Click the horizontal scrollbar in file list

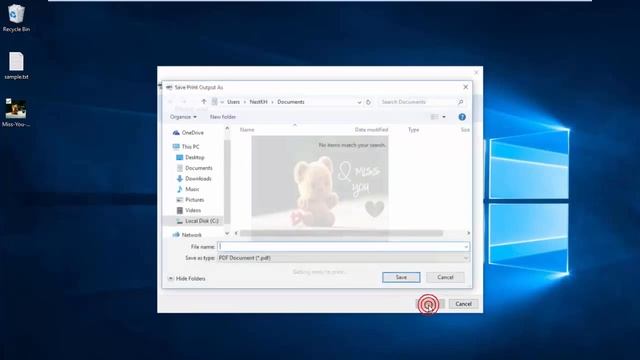pos(341,233)
